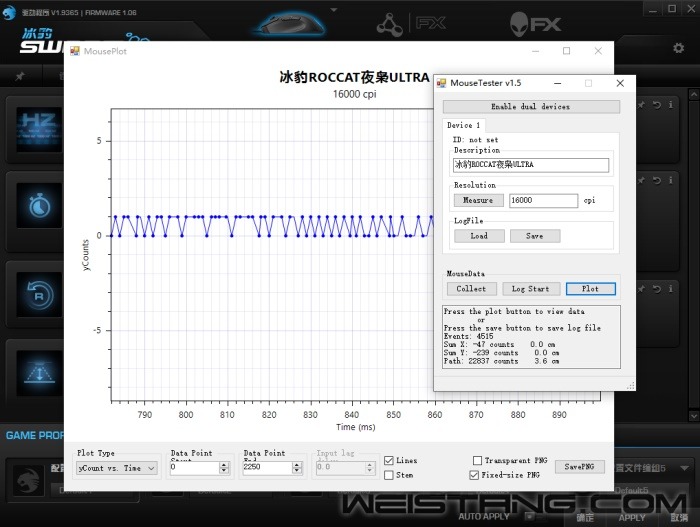Click the Load log file button

(479, 236)
